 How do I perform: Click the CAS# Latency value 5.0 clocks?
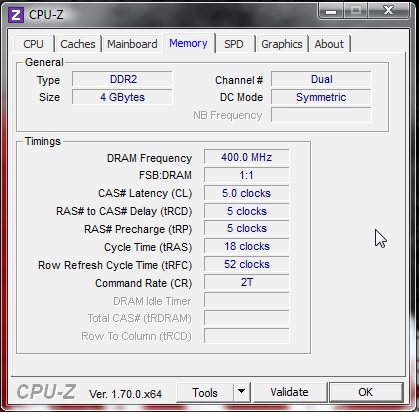point(247,193)
